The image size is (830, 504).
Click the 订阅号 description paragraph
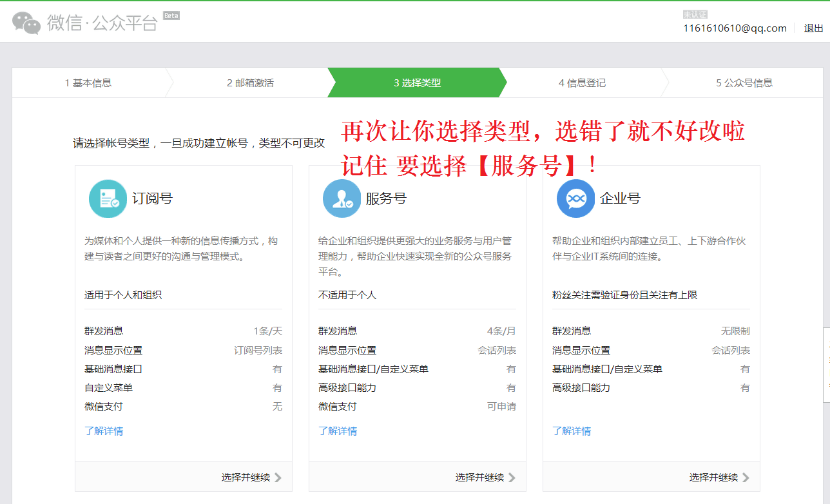(x=182, y=249)
